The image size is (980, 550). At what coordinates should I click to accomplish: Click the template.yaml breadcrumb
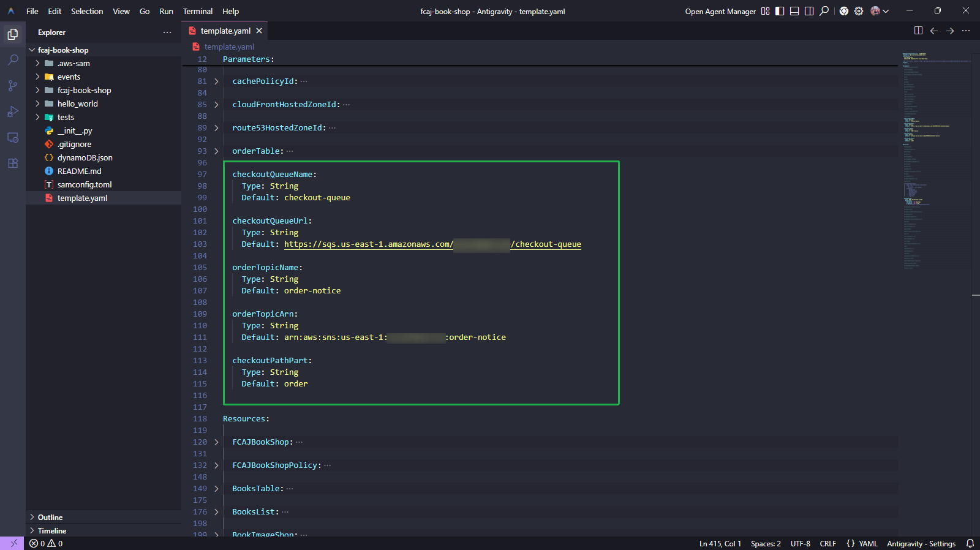coord(228,47)
